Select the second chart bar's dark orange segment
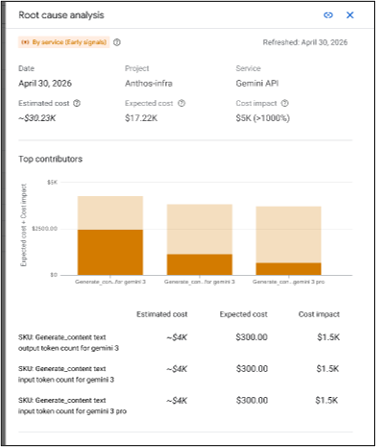Screen dimensions: 376x447 (x=199, y=265)
